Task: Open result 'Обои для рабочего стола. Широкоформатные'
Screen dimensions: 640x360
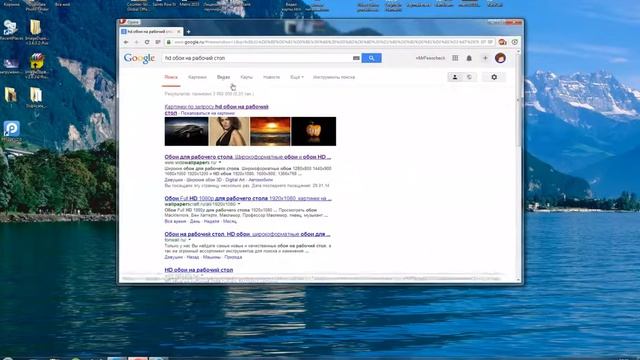Action: (x=248, y=157)
